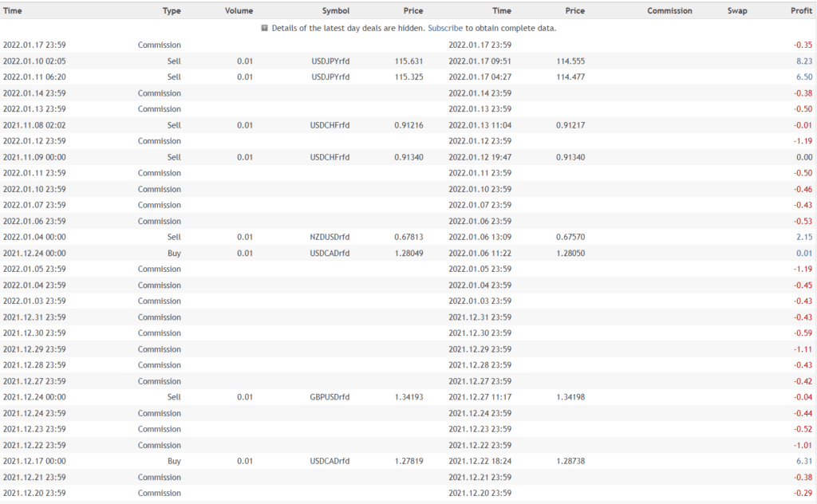Select the GBPUSDrfd symbol cell
This screenshot has height=504, width=817.
tap(330, 396)
